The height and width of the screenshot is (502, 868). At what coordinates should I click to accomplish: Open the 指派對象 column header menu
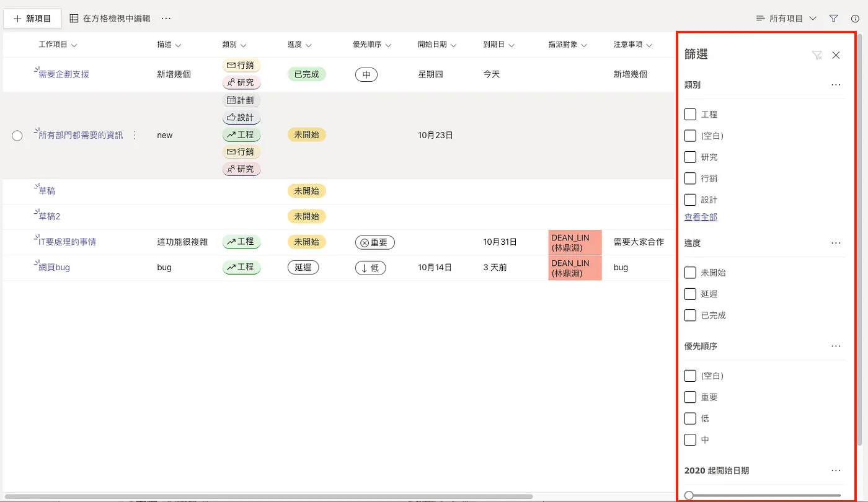click(x=568, y=45)
